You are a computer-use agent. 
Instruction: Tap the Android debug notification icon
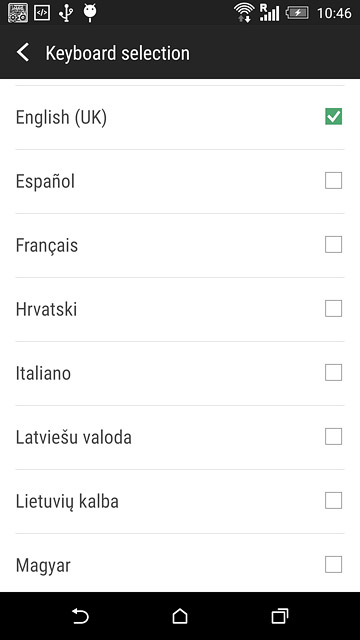coord(90,13)
